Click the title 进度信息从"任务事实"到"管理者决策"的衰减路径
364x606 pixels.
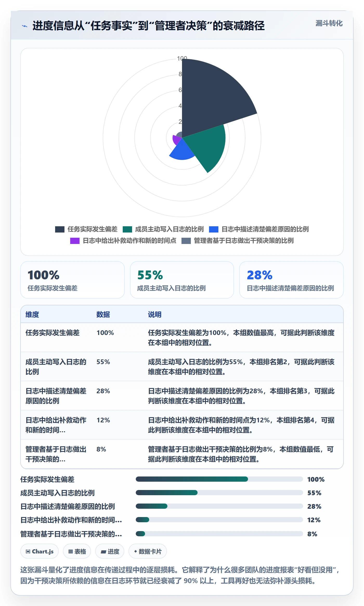[148, 26]
